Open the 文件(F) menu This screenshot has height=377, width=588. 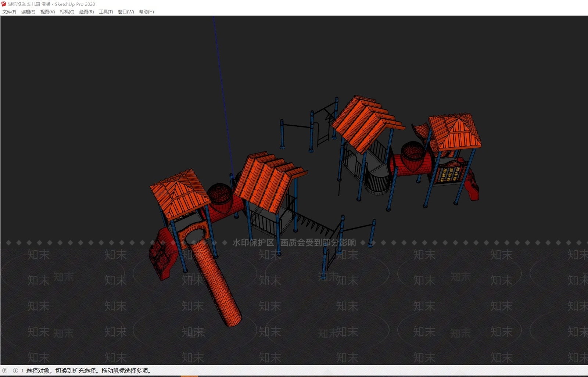coord(9,12)
